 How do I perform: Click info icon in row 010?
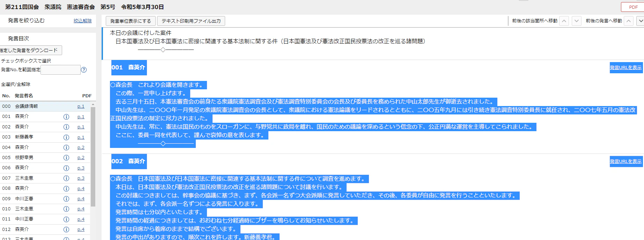click(66, 209)
